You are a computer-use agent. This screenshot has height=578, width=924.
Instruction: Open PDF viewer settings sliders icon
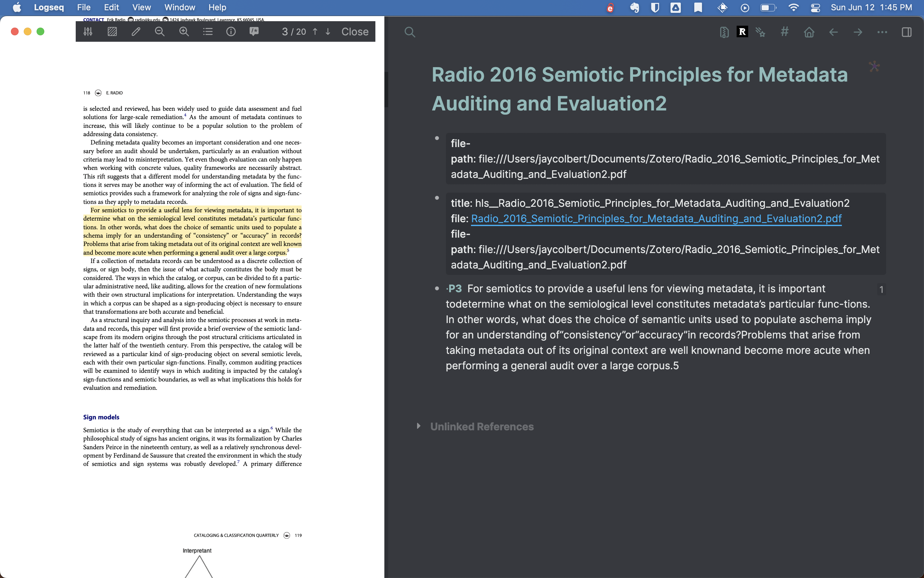[88, 32]
